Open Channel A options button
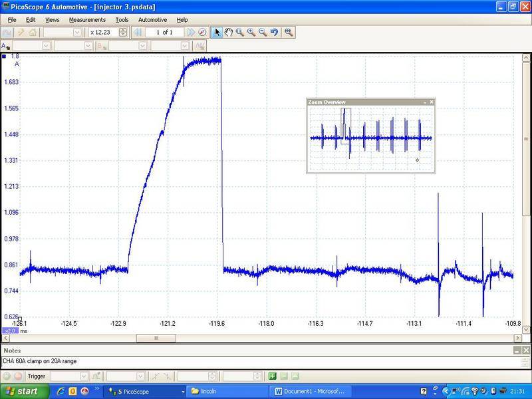The height and width of the screenshot is (399, 532). (6, 46)
